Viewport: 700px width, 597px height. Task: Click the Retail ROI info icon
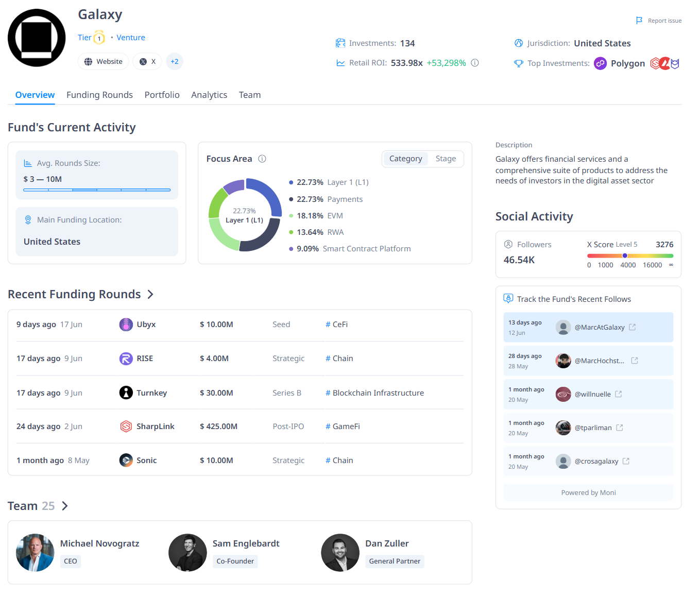click(x=475, y=63)
